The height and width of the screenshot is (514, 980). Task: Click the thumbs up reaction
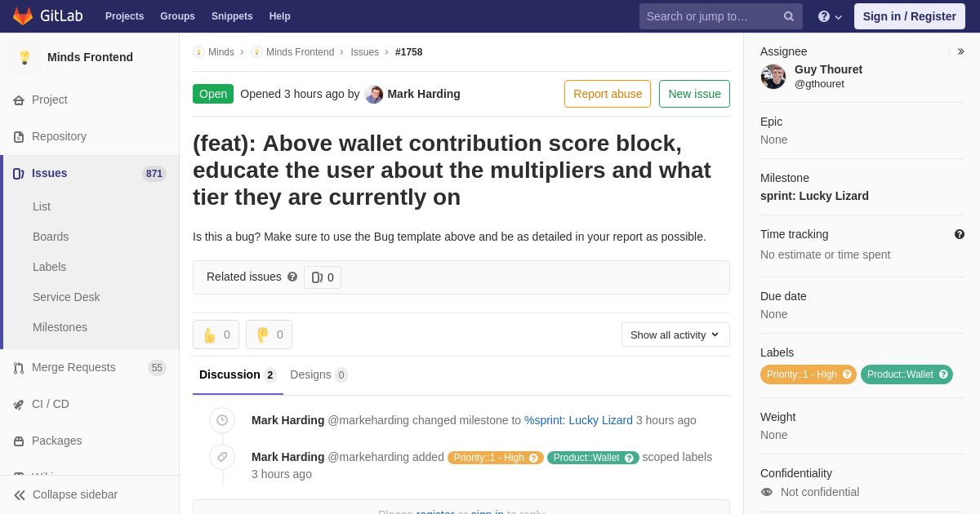point(216,335)
